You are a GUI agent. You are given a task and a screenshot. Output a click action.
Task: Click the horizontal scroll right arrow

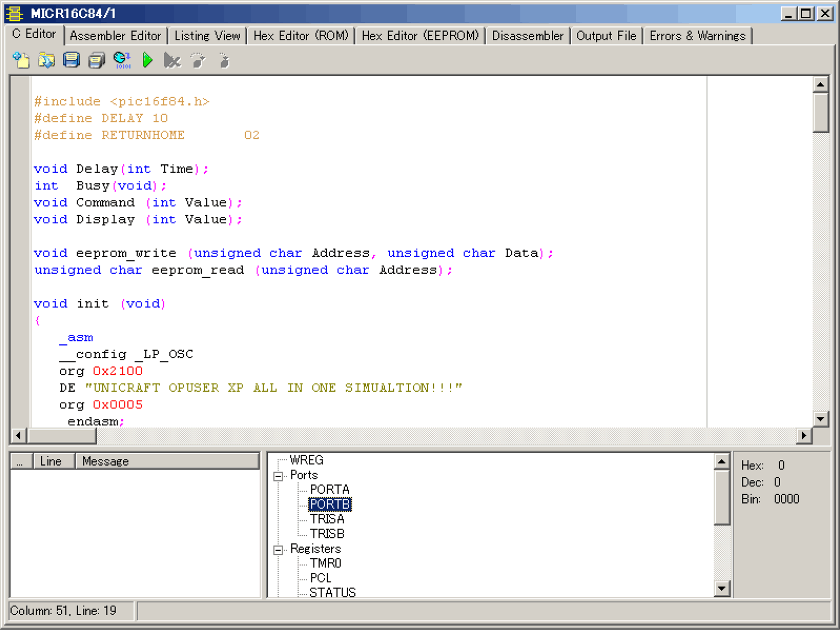pyautogui.click(x=804, y=435)
